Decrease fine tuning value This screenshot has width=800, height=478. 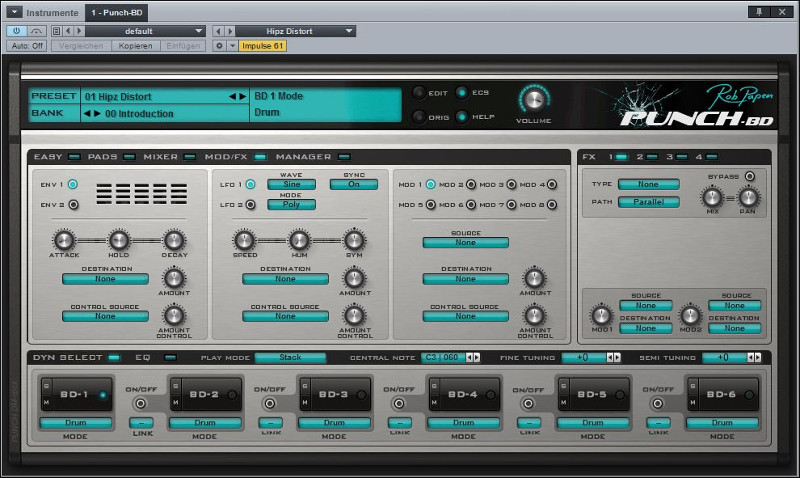(x=610, y=358)
